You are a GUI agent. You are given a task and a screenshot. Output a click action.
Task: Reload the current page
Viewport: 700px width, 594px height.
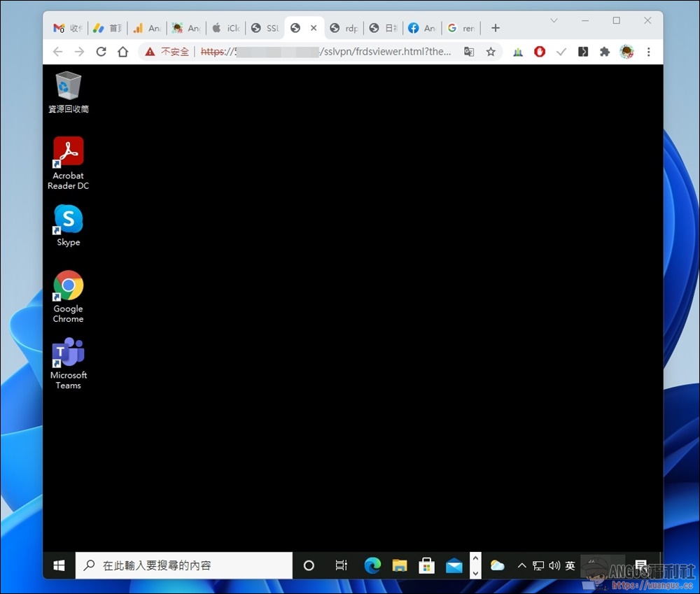(101, 52)
